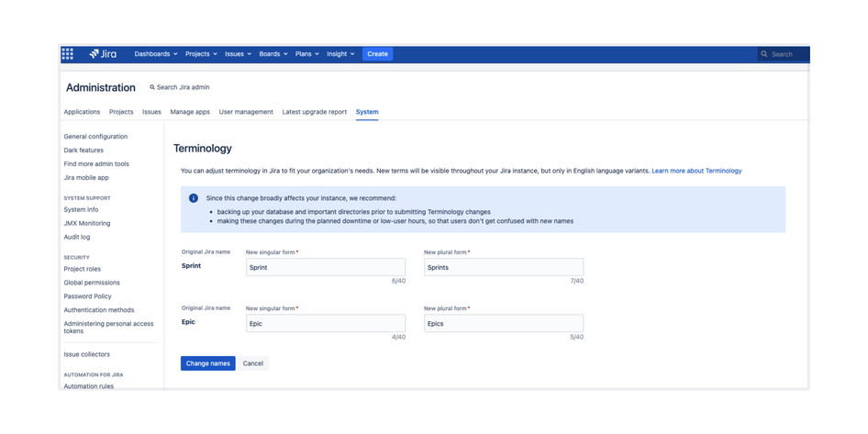Open Password Policy

(x=87, y=296)
